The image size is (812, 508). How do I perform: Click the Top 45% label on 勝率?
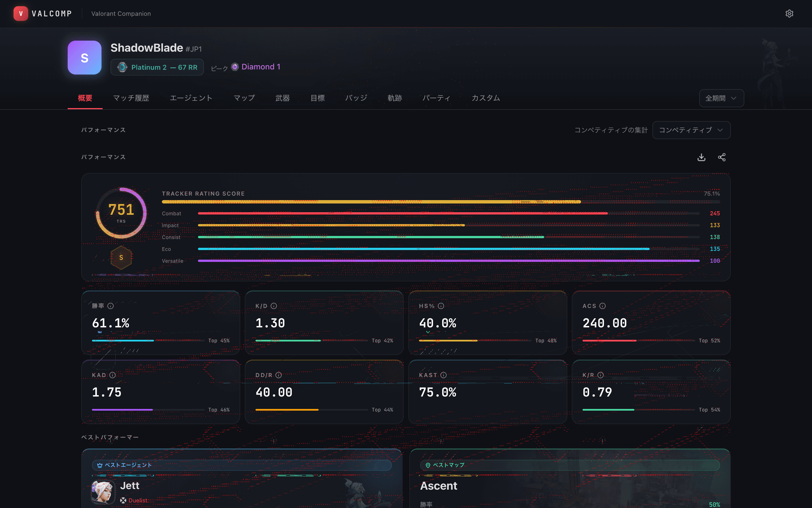pyautogui.click(x=219, y=341)
